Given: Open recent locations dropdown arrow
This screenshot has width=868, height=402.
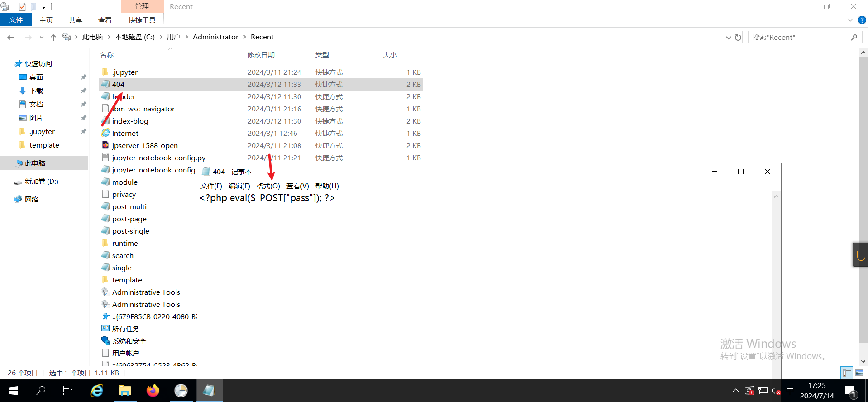Looking at the screenshot, I should click(42, 38).
